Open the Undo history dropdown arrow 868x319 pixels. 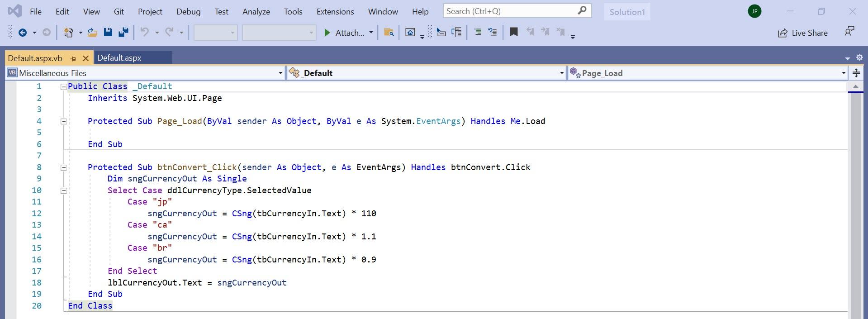[157, 33]
